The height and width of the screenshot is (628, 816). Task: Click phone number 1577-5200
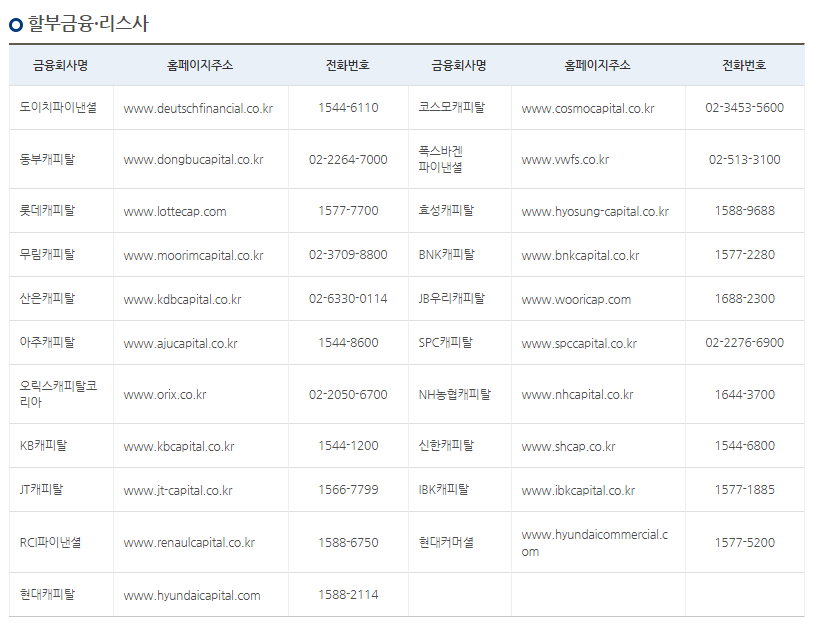pyautogui.click(x=744, y=543)
